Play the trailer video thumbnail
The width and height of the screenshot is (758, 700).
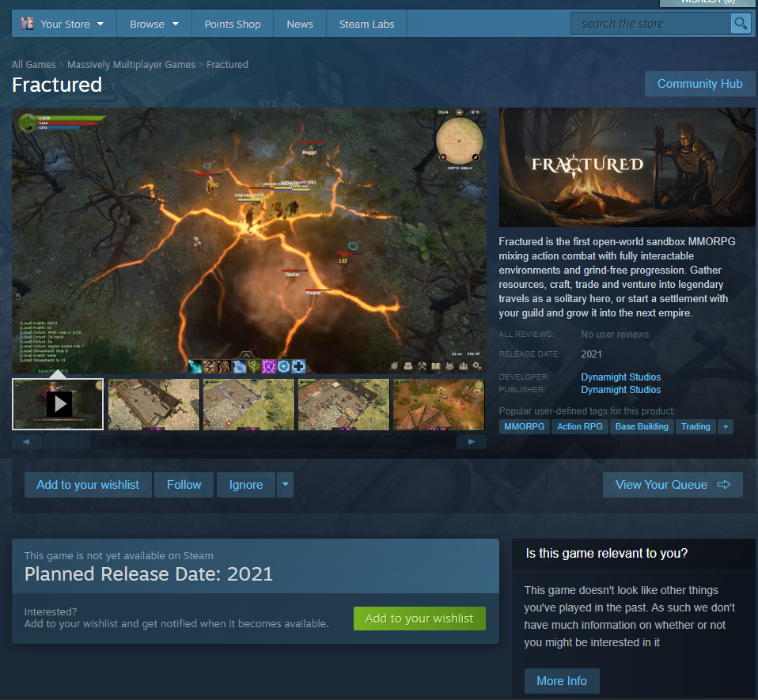(x=58, y=404)
